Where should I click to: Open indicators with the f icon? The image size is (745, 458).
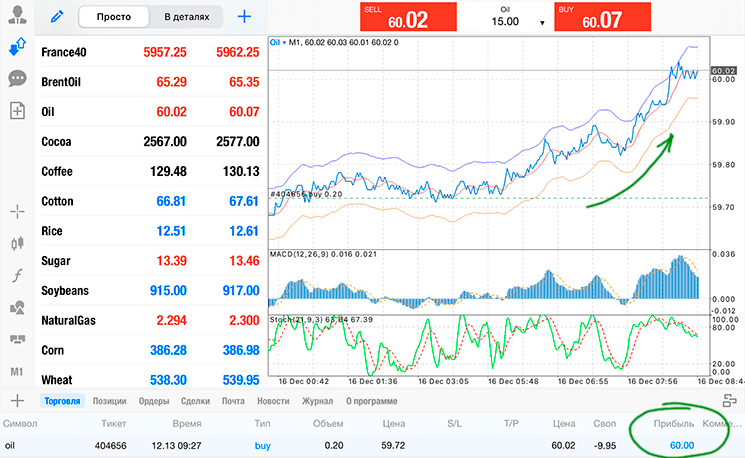pos(18,275)
